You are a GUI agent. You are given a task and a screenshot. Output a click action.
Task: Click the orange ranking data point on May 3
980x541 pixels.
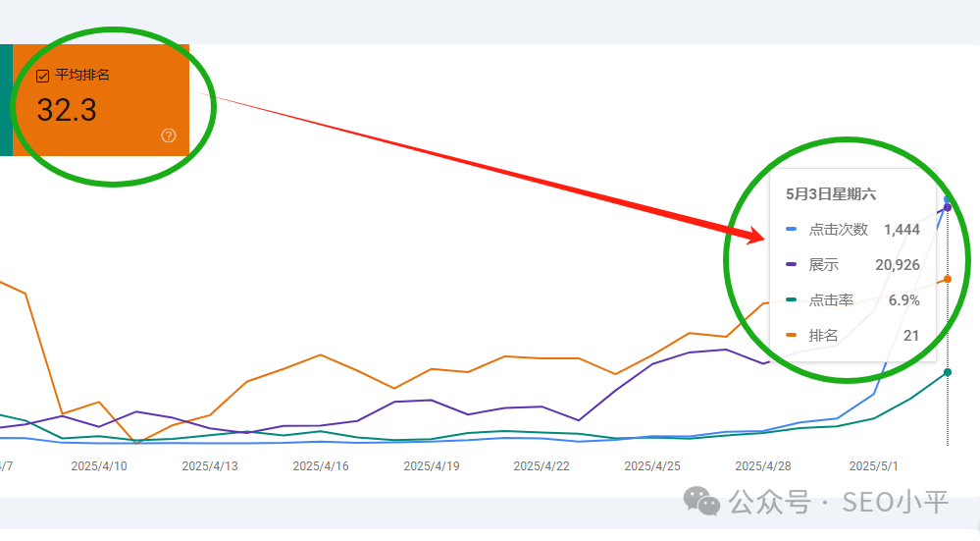pyautogui.click(x=948, y=279)
